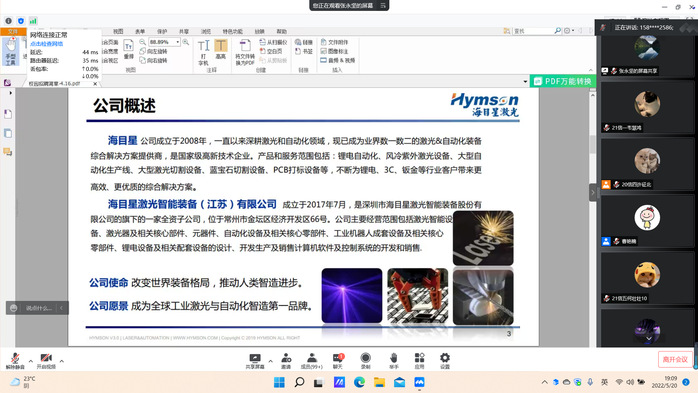
Task: Collapse the chat input box arrow
Action: [61, 308]
